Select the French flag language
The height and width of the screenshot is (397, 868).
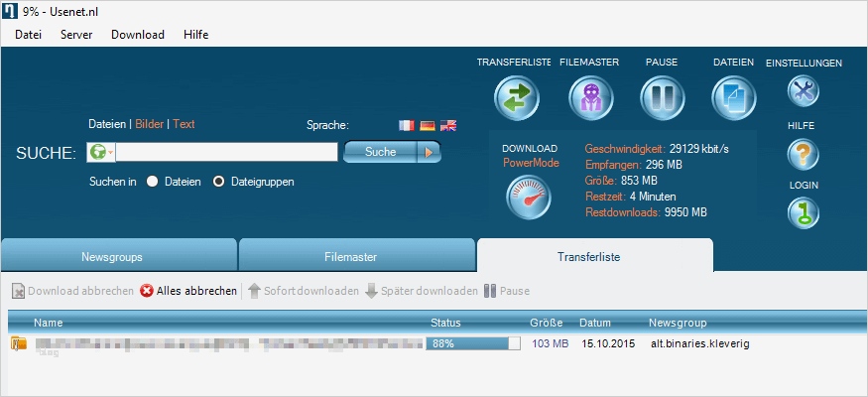pyautogui.click(x=407, y=126)
